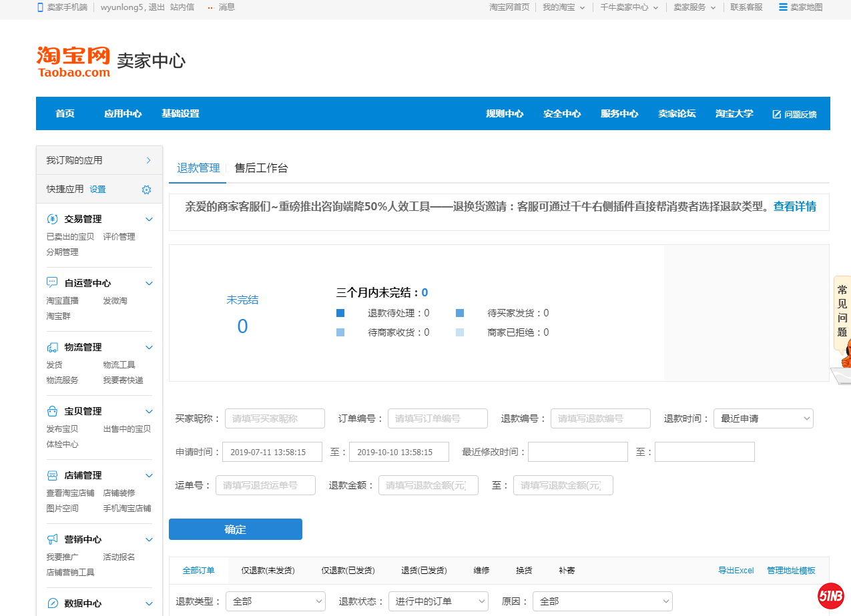Open the 交易管理 transaction management icon
851x616 pixels.
(52, 218)
